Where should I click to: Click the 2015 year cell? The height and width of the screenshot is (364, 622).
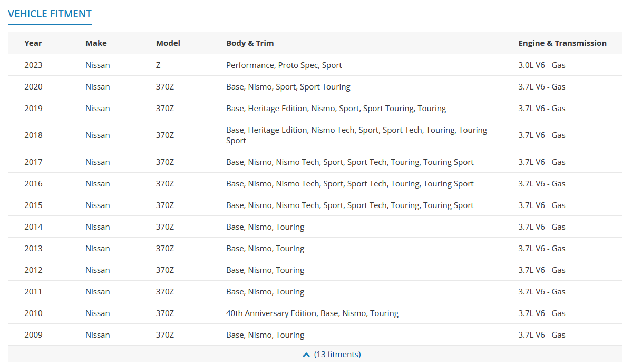[33, 205]
